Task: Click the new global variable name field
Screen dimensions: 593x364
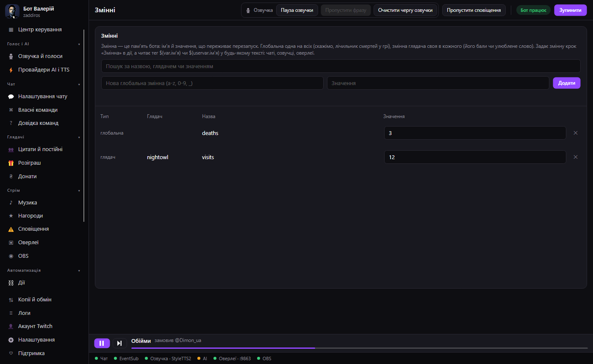Action: pyautogui.click(x=212, y=83)
